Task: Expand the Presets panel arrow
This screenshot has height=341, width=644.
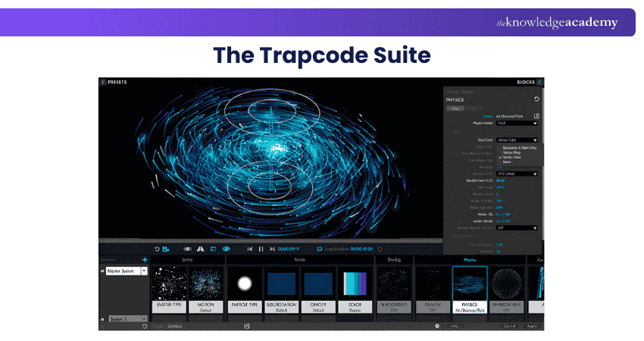Action: (x=103, y=82)
